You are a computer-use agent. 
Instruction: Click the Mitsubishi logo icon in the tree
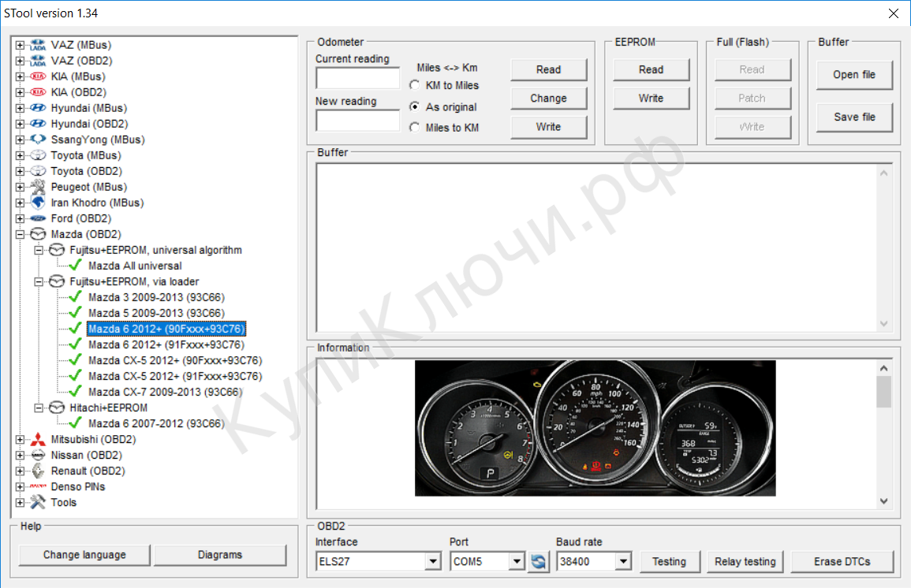[x=38, y=439]
